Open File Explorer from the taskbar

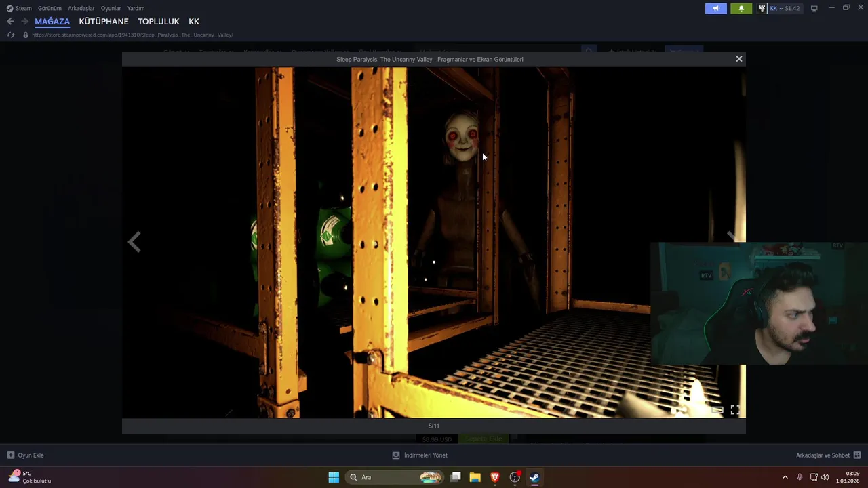[x=475, y=477]
